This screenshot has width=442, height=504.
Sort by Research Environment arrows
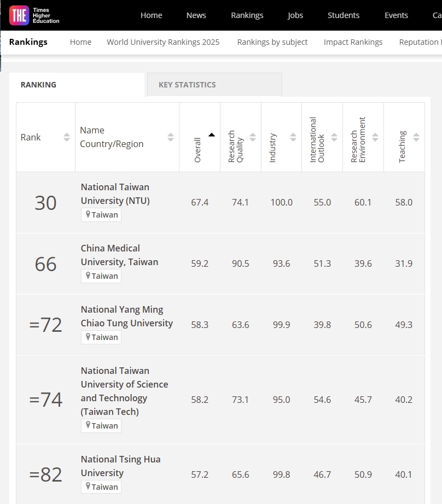375,137
